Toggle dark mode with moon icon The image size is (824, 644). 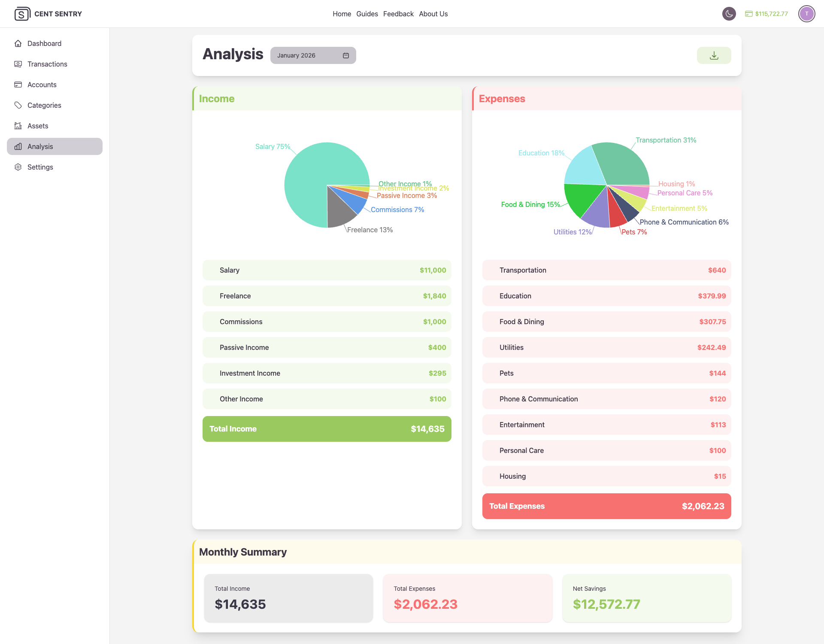729,14
